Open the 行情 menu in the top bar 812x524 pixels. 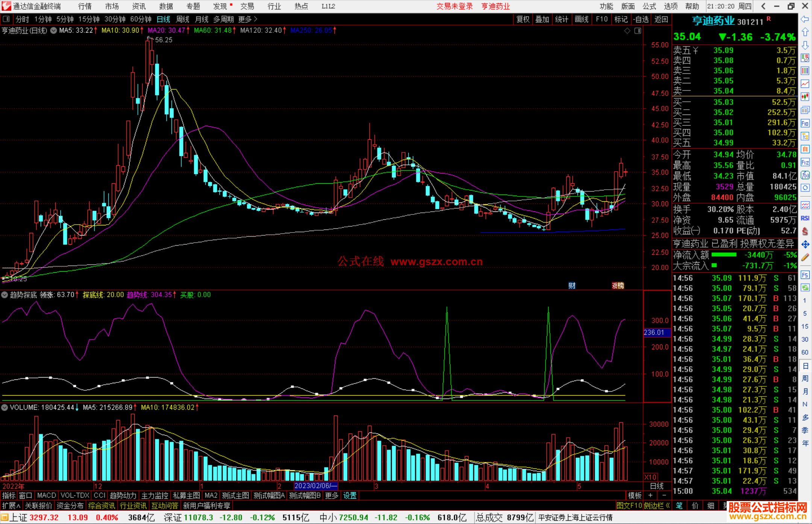click(x=85, y=6)
